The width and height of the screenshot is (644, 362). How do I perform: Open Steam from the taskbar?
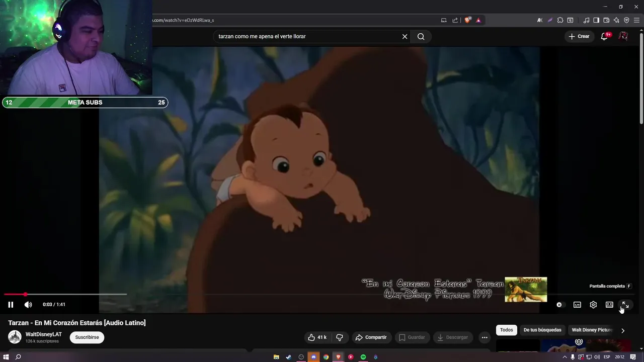pos(288,357)
